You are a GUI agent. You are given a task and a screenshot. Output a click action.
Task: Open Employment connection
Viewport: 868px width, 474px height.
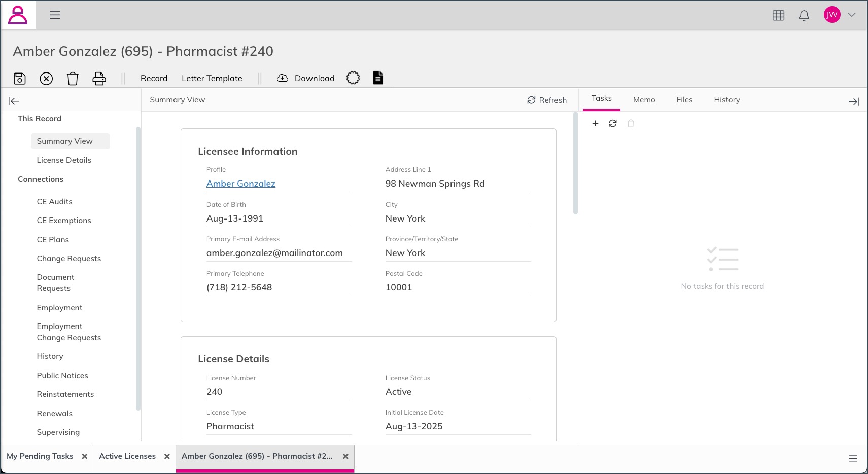coord(59,307)
